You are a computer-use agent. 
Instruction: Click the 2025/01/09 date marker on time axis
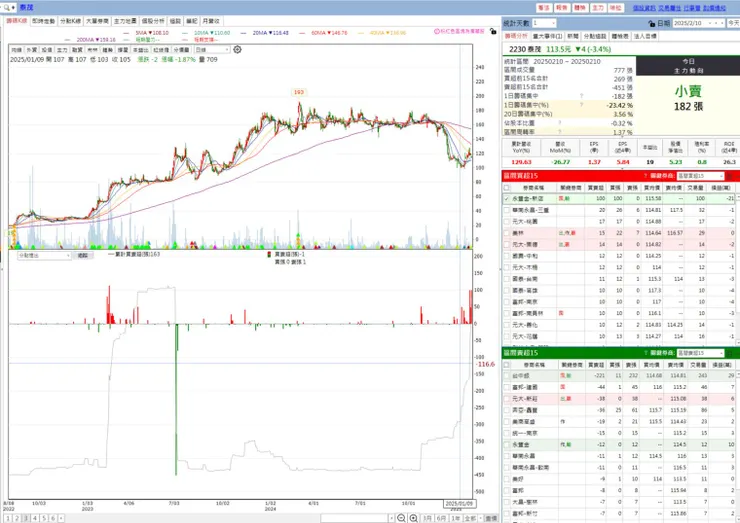tap(459, 504)
